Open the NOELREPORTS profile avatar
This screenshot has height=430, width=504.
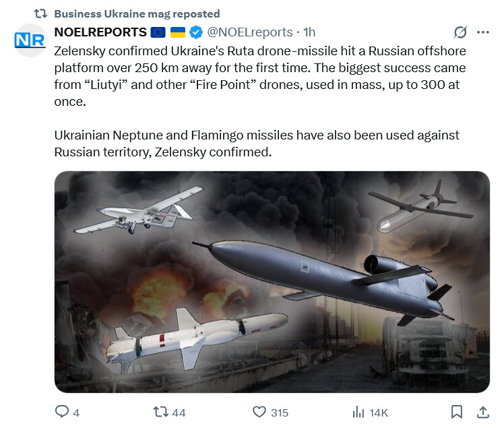(30, 40)
